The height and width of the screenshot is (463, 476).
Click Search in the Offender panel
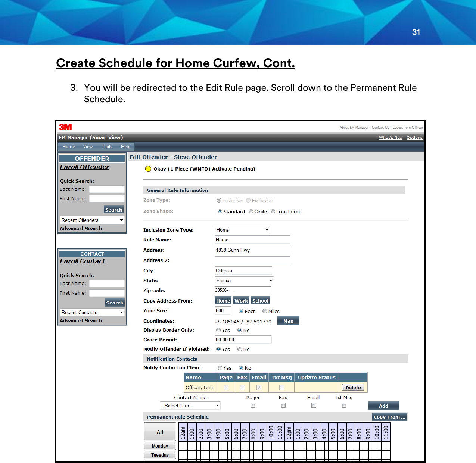pyautogui.click(x=113, y=210)
